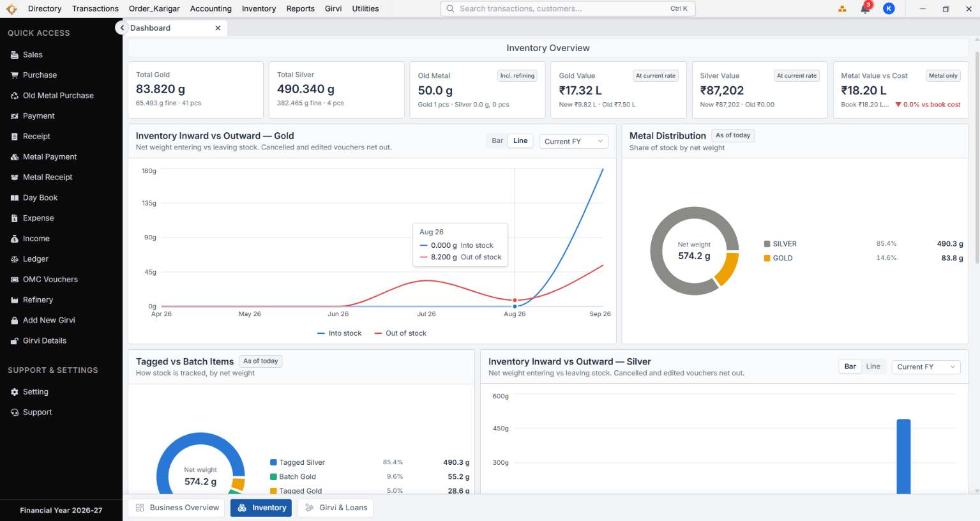Click the app logo in top-left corner
The width and height of the screenshot is (980, 521).
(x=11, y=9)
